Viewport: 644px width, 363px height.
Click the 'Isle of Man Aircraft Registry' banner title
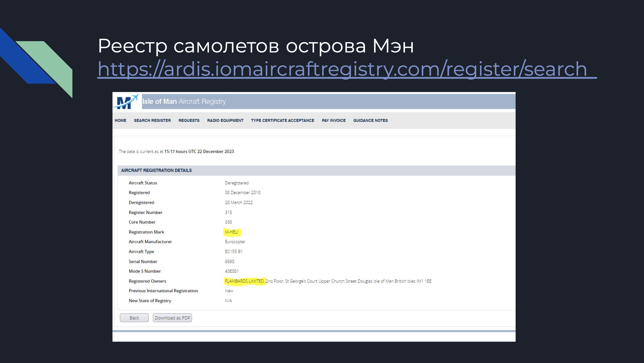pyautogui.click(x=184, y=101)
